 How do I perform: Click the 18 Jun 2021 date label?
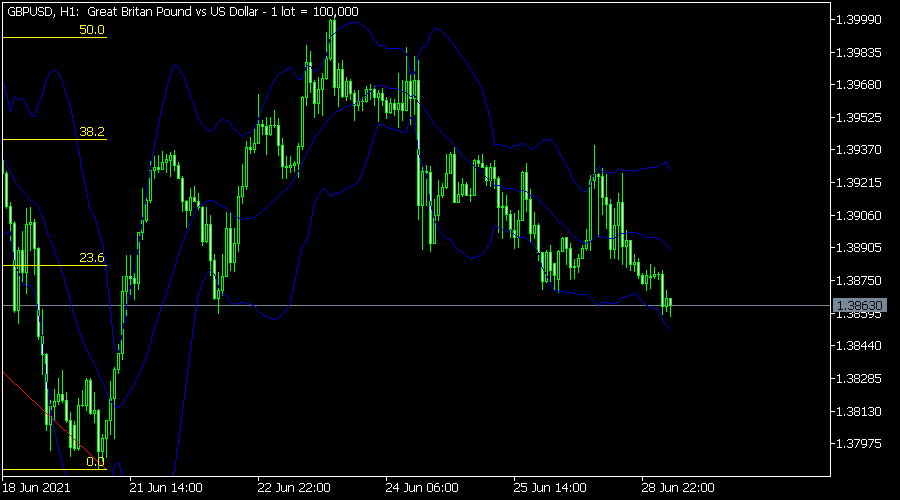[x=36, y=488]
